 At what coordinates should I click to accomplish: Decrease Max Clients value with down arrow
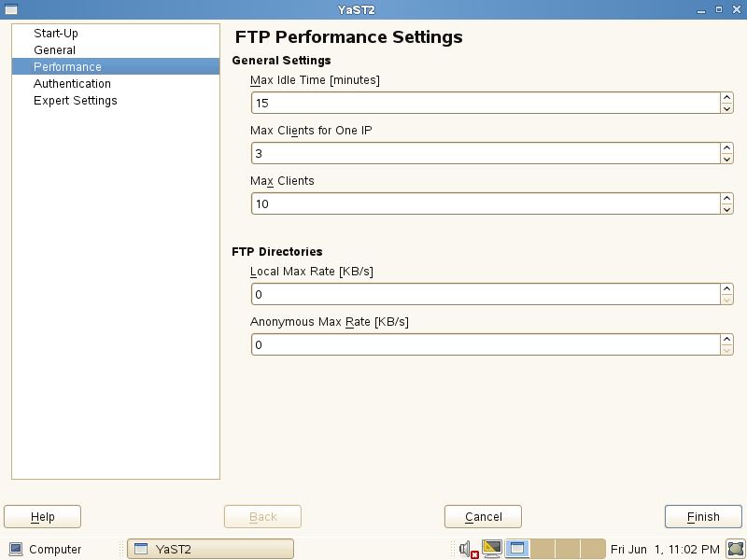click(x=726, y=209)
